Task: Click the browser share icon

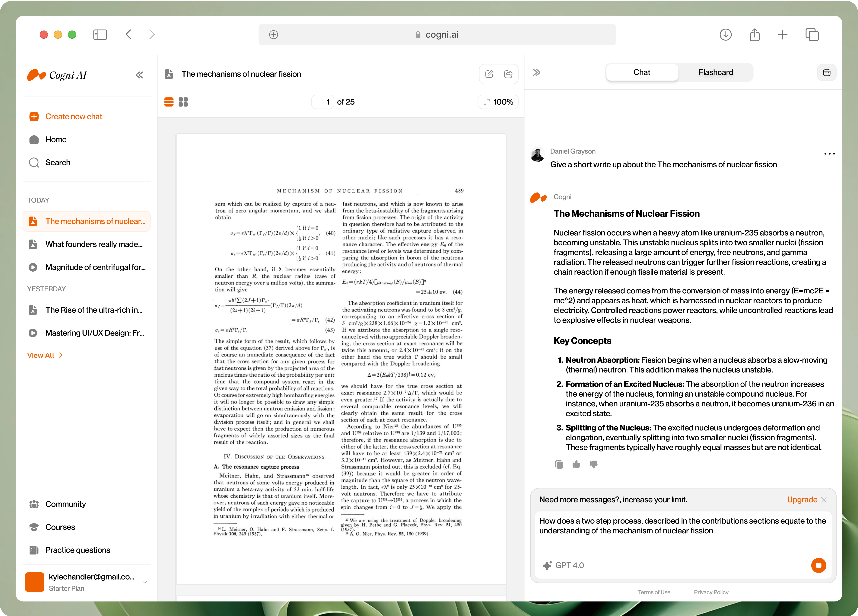Action: (754, 35)
